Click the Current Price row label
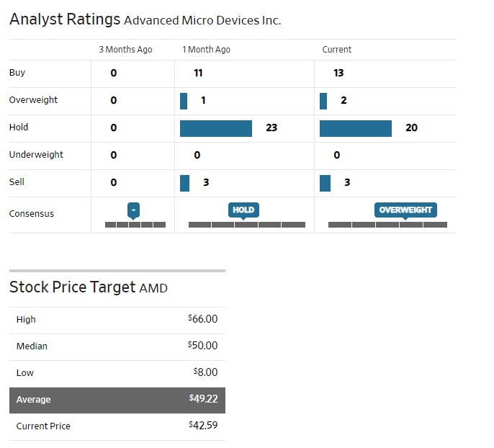Image resolution: width=494 pixels, height=448 pixels. (43, 426)
